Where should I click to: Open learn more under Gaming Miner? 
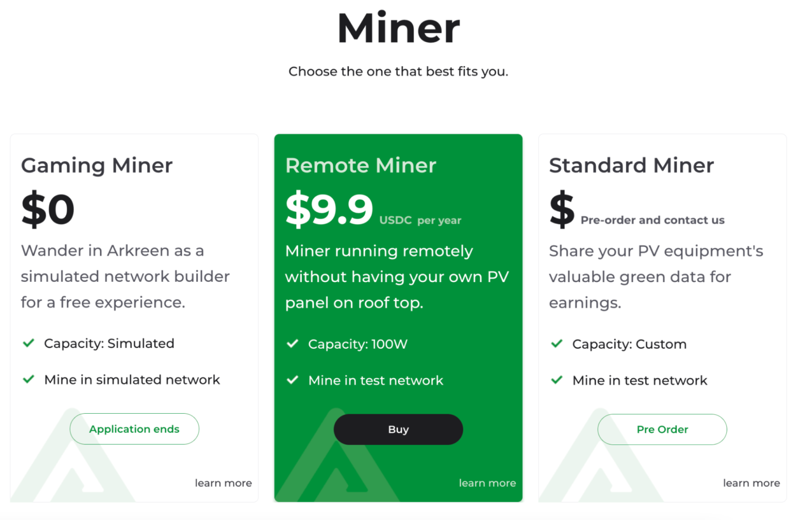[x=223, y=483]
